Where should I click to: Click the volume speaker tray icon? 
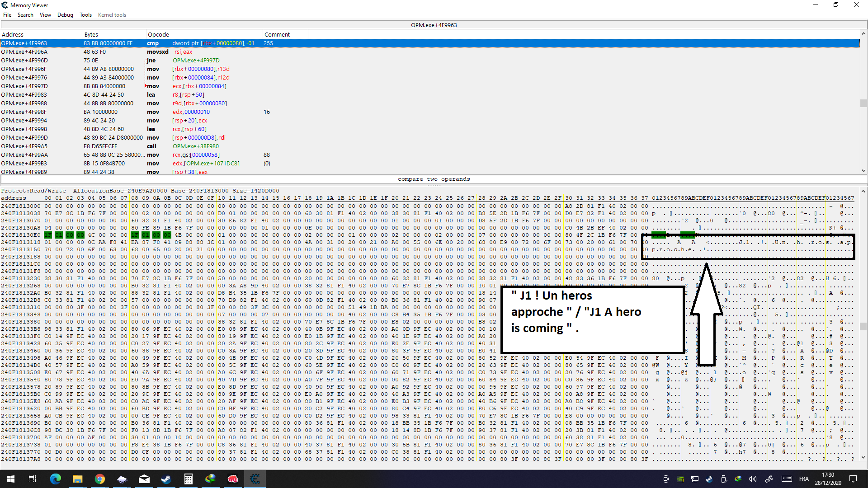tap(753, 479)
